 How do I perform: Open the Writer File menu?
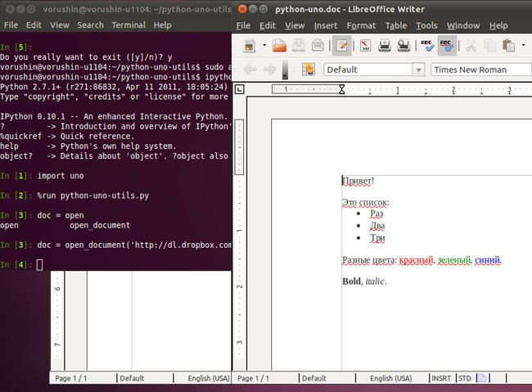pos(243,26)
